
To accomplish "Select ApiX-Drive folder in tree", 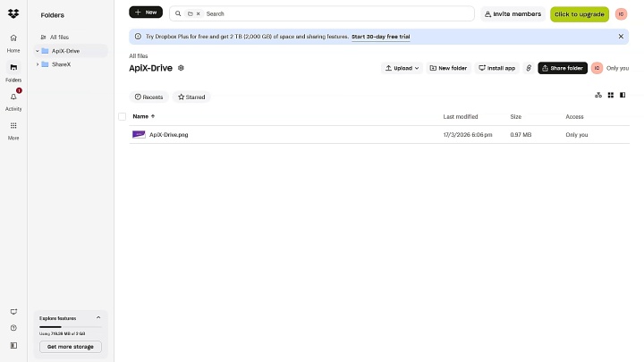I will click(65, 51).
